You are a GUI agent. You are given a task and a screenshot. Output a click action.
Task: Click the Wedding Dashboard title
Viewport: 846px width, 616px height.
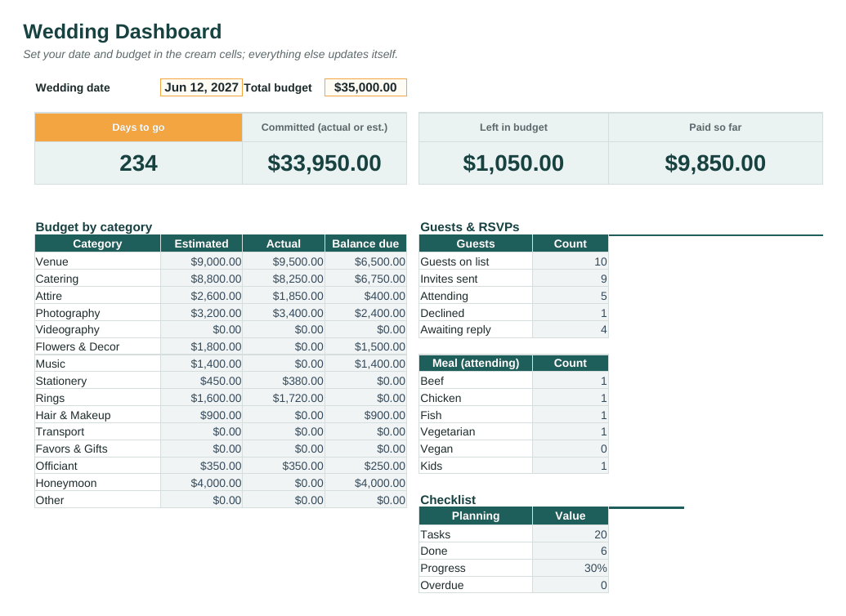[x=123, y=31]
